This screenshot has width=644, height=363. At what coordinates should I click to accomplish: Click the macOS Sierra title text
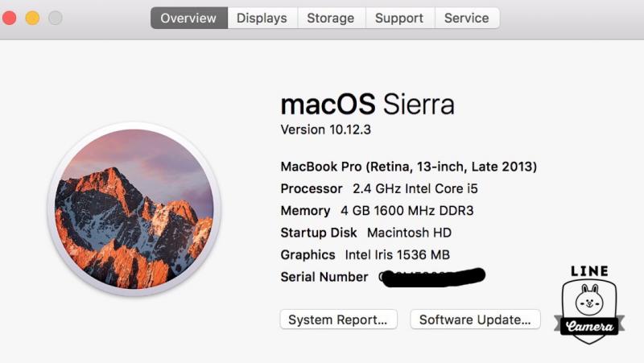click(368, 104)
